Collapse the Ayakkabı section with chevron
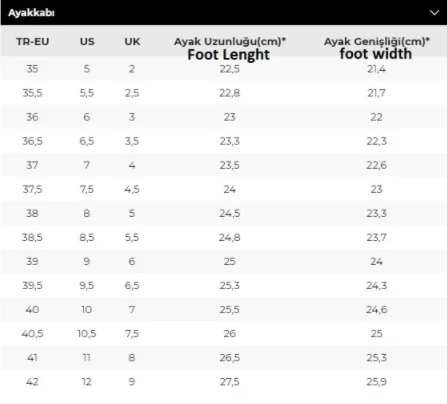447x404 pixels. coord(434,13)
